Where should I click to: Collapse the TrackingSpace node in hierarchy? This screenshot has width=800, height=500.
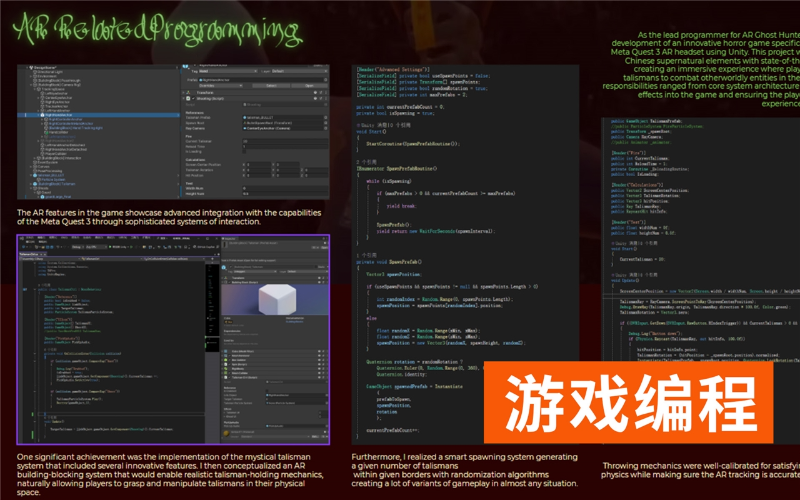[35, 89]
